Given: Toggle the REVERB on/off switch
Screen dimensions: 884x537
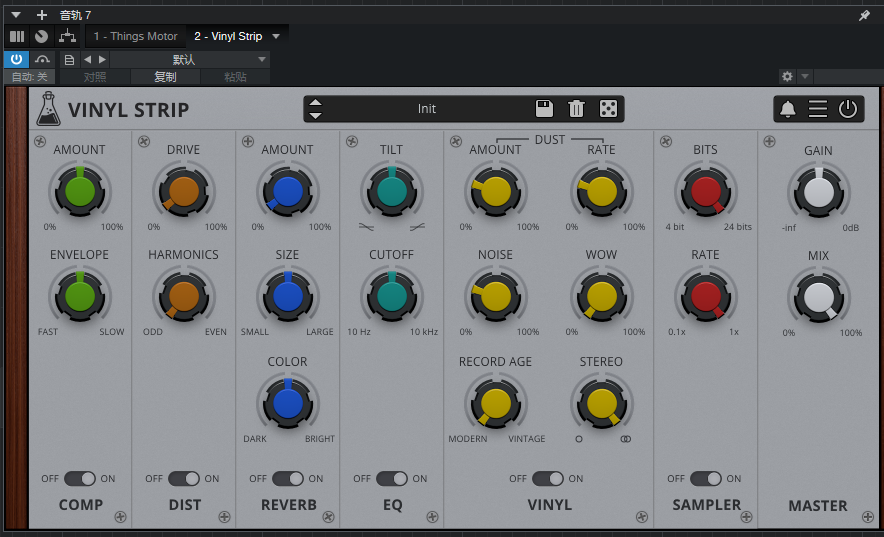Looking at the screenshot, I should [x=288, y=478].
